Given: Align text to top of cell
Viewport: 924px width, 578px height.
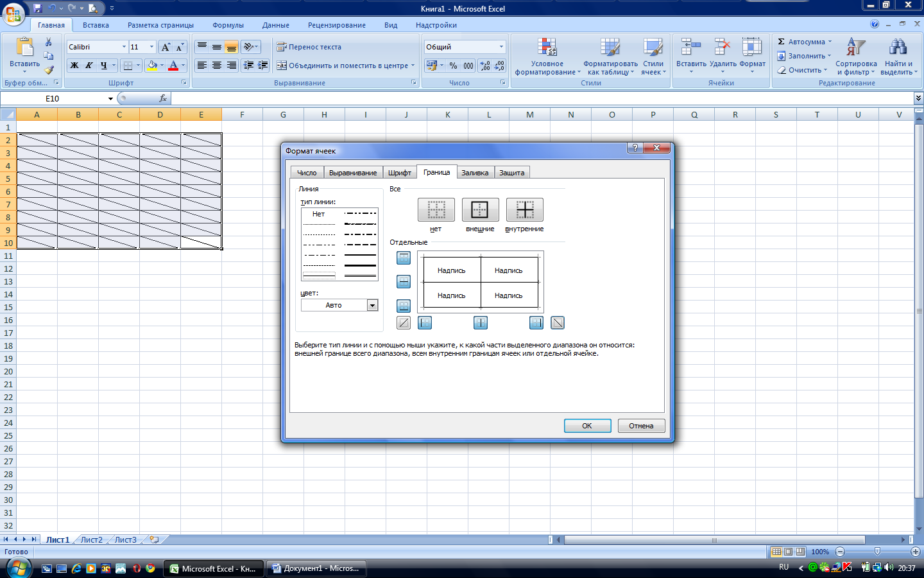Looking at the screenshot, I should pos(202,47).
